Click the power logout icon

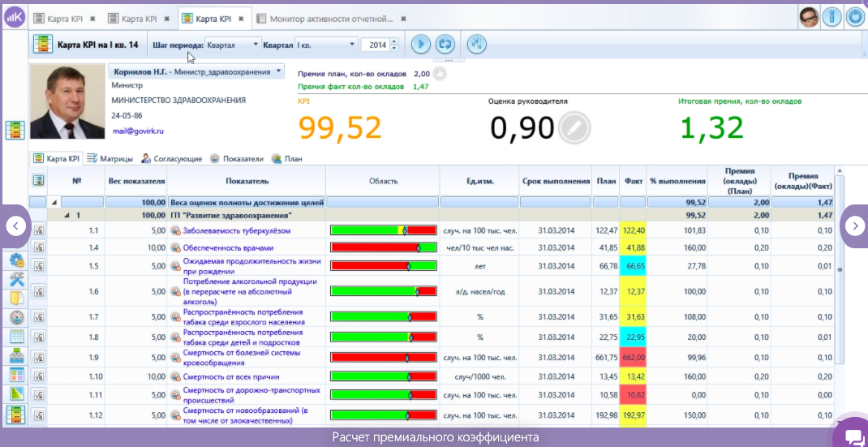855,18
